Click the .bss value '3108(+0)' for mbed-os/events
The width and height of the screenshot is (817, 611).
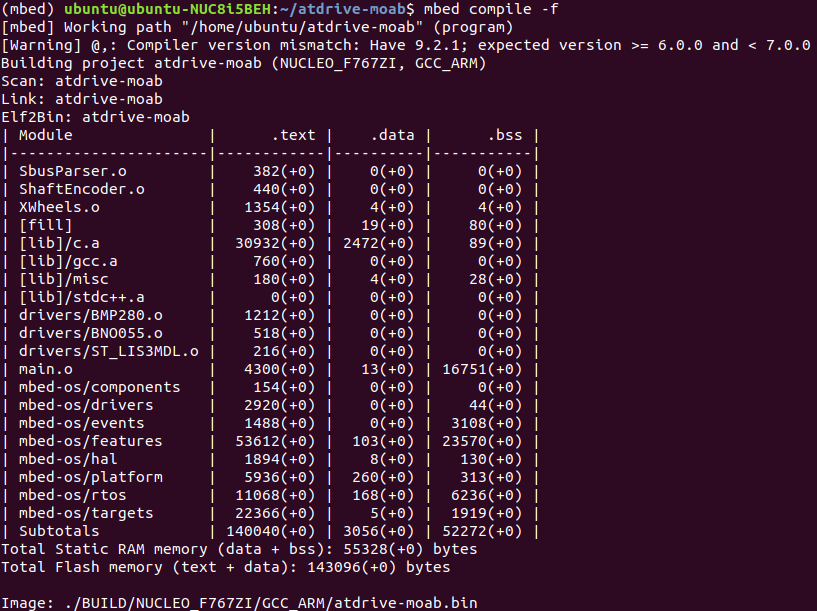click(x=487, y=423)
